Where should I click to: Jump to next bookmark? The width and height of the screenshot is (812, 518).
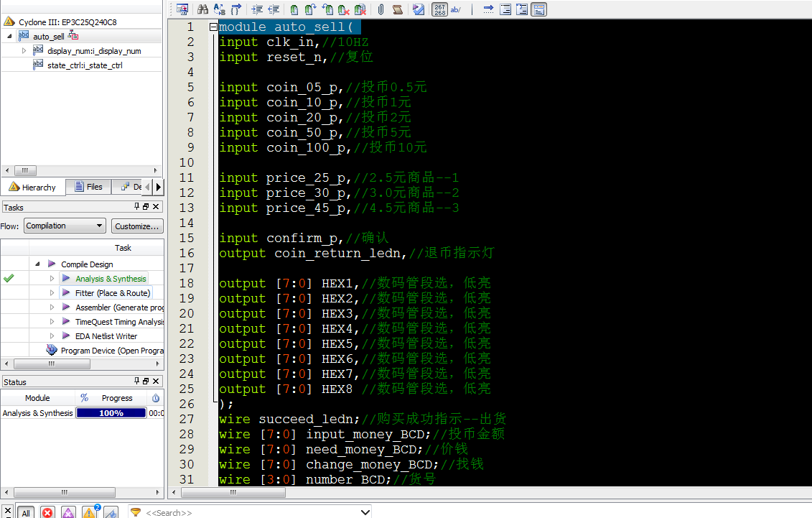(311, 9)
